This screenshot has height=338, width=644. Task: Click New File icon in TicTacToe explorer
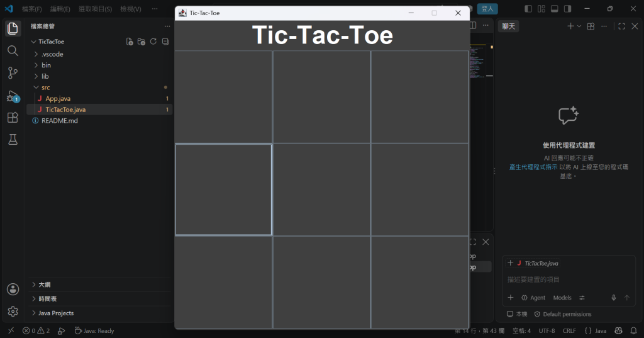pos(130,42)
